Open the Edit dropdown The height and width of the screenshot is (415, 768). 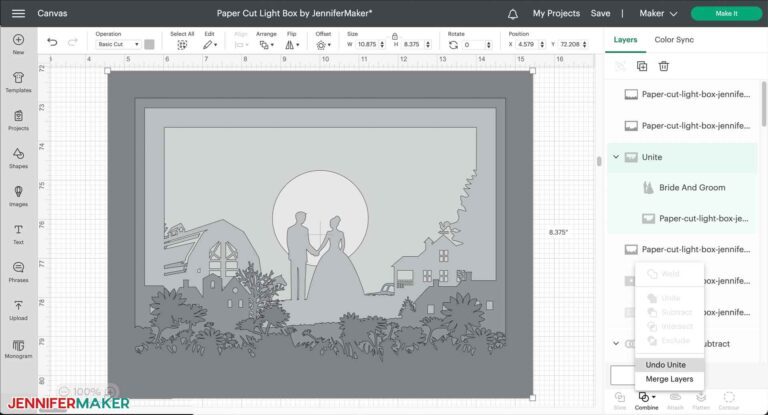(x=210, y=45)
